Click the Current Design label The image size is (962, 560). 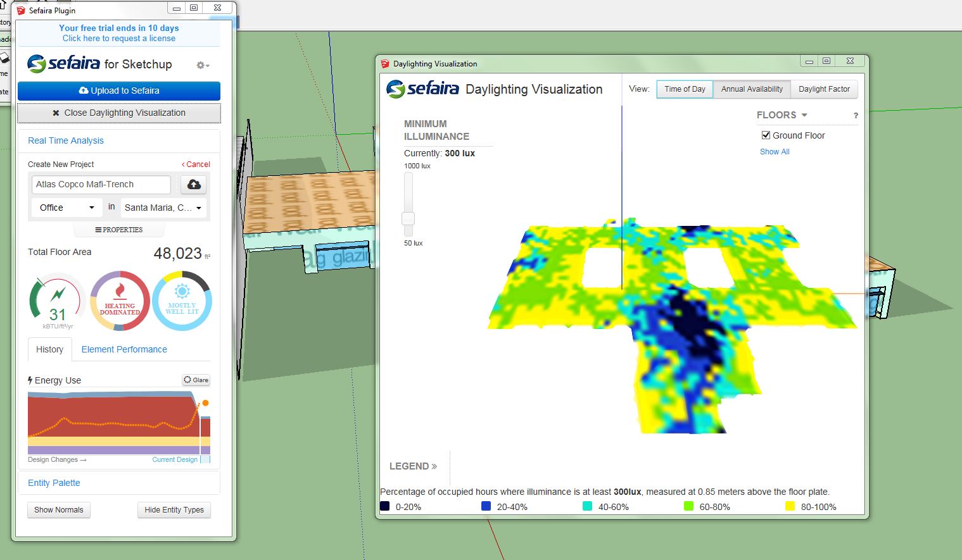tap(175, 459)
